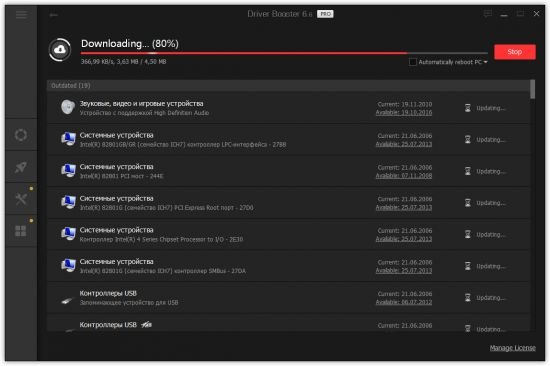This screenshot has height=366, width=550.
Task: Click the hourglass icon in PCI Express 27D0 row
Action: (x=468, y=203)
